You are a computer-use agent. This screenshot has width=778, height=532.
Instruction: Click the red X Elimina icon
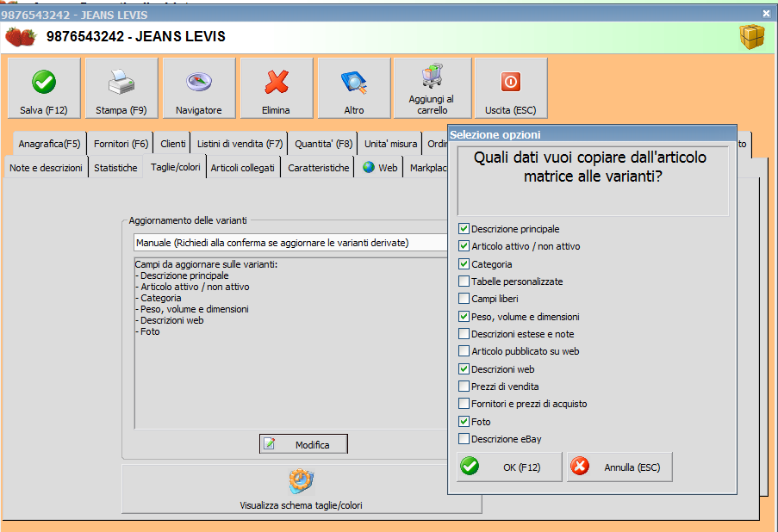277,82
